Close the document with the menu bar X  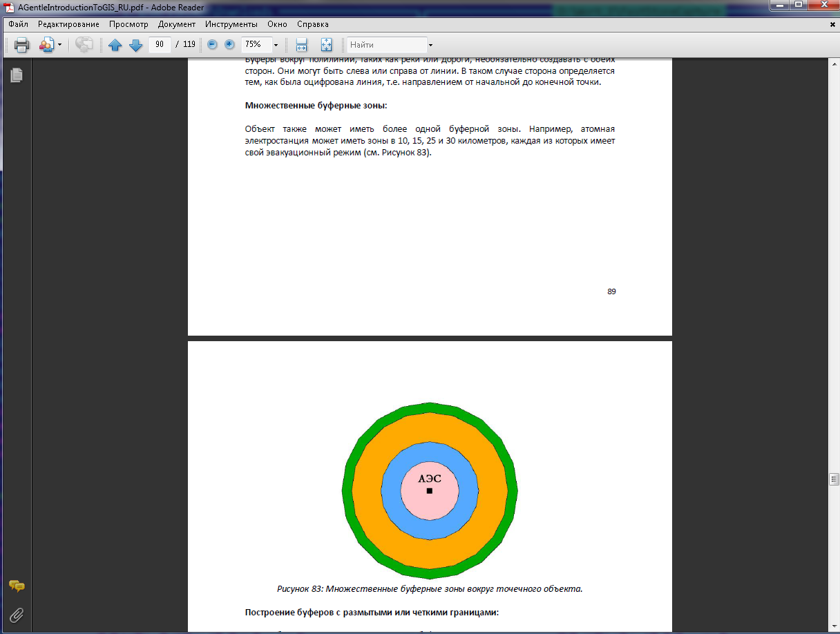(x=832, y=24)
